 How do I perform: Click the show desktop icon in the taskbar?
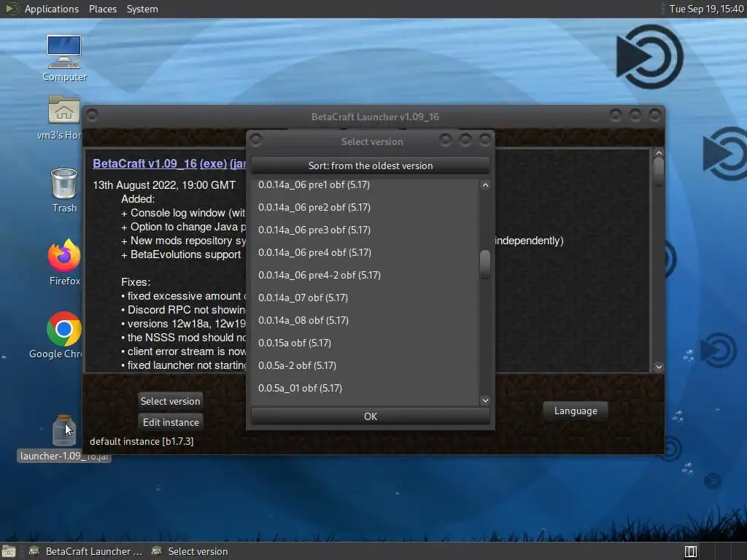(9, 551)
